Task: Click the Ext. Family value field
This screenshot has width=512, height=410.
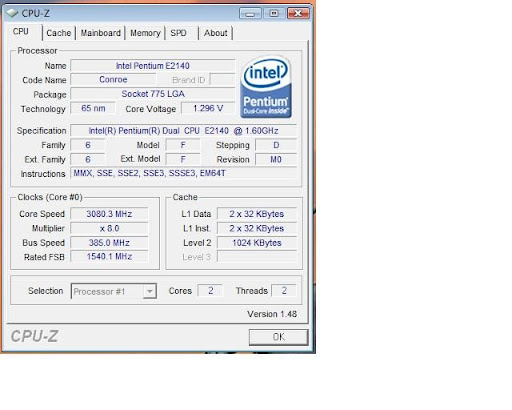Action: pos(88,159)
